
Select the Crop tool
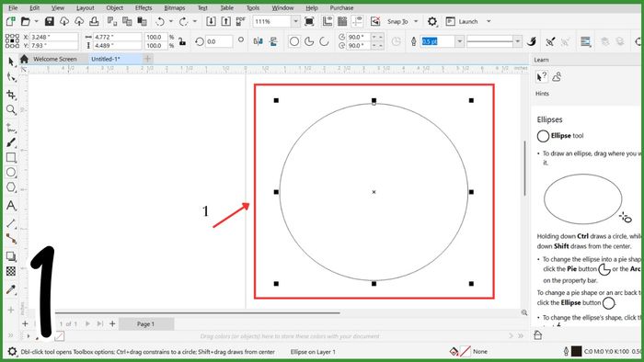click(x=11, y=95)
